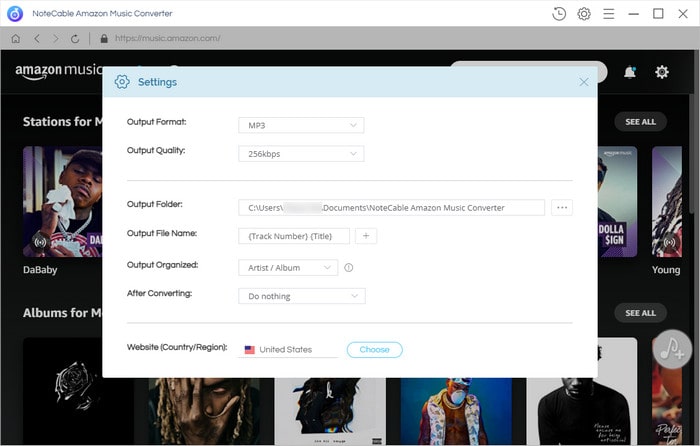Open DaBaby station thumbnail
This screenshot has width=700, height=446.
pos(62,202)
